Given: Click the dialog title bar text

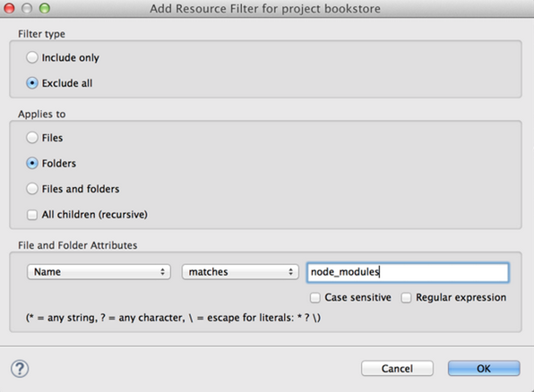Looking at the screenshot, I should (x=265, y=9).
